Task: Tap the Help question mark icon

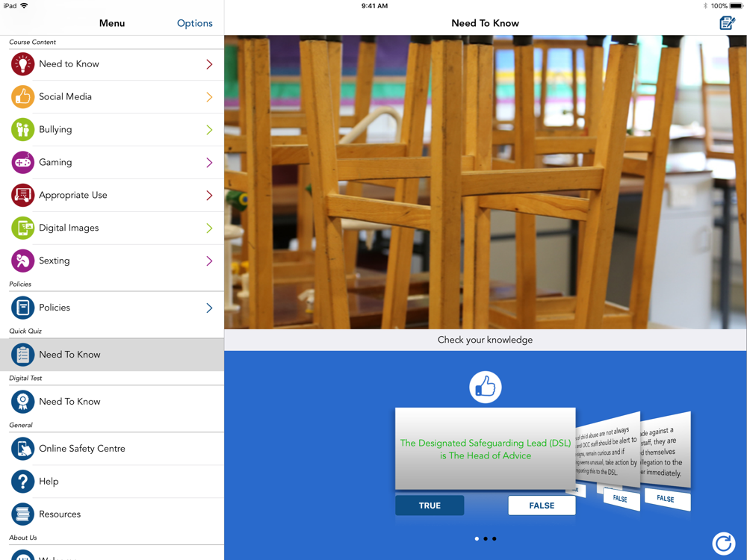Action: (x=23, y=482)
